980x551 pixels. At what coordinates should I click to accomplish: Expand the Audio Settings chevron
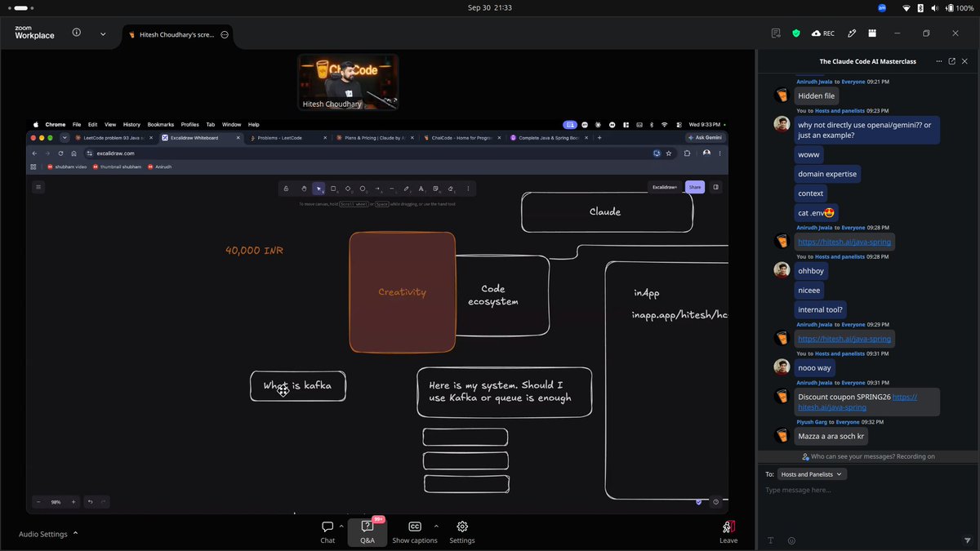pyautogui.click(x=75, y=533)
